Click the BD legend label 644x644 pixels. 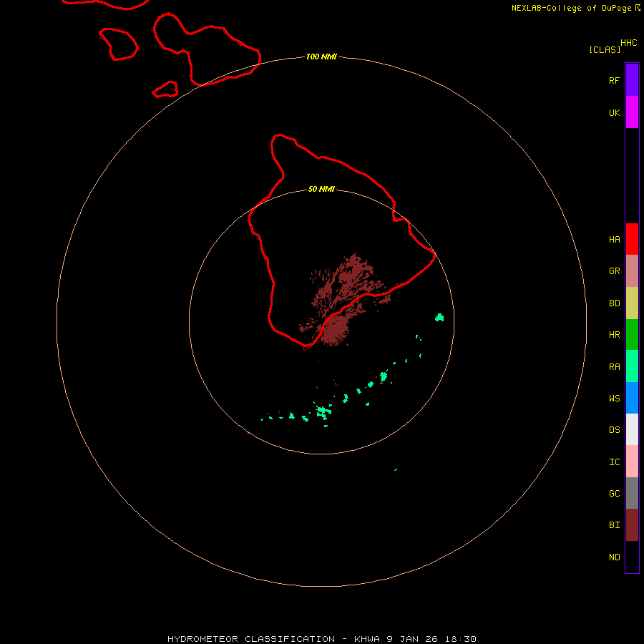coord(614,303)
